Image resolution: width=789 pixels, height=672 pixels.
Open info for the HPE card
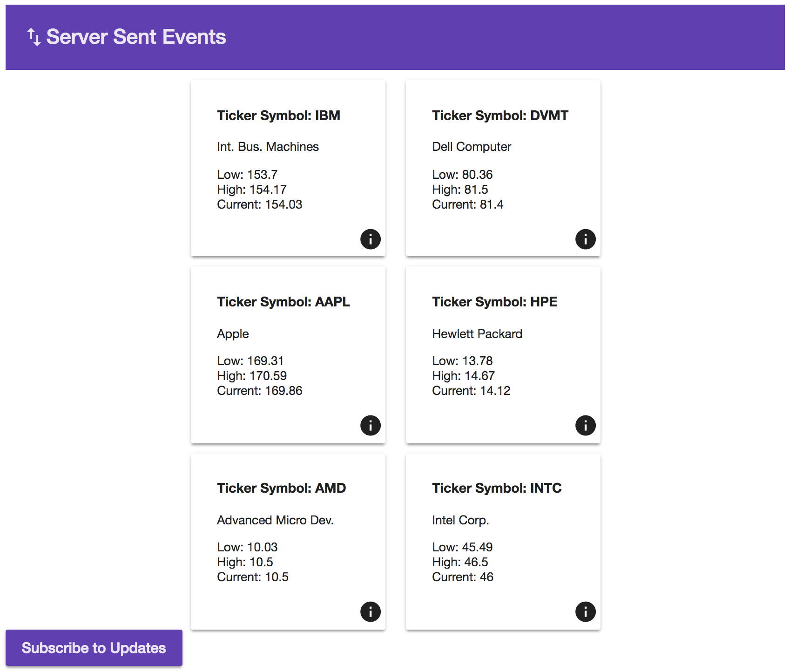tap(585, 425)
